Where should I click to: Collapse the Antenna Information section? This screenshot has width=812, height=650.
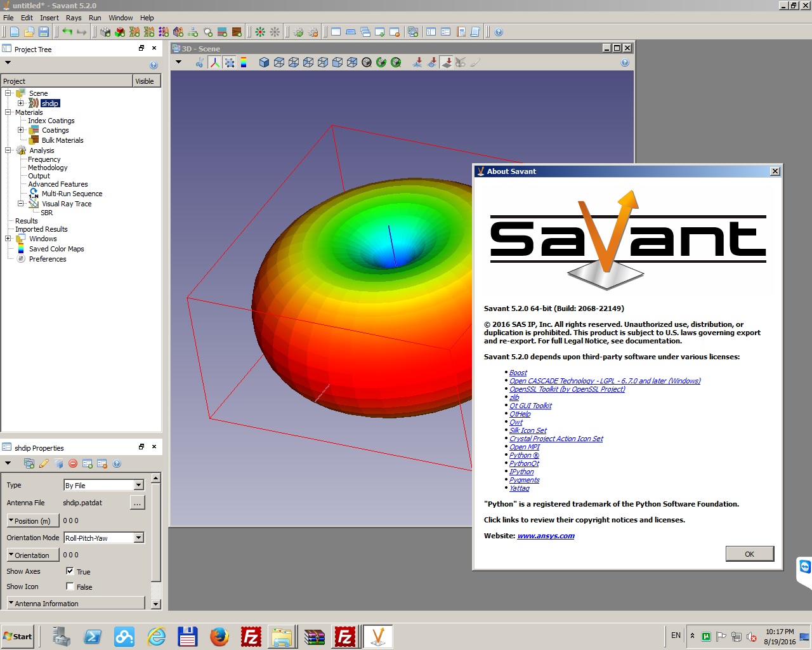click(75, 603)
